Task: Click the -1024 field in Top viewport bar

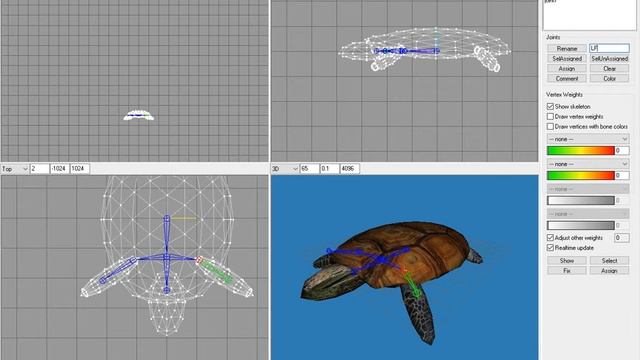Action: point(60,169)
